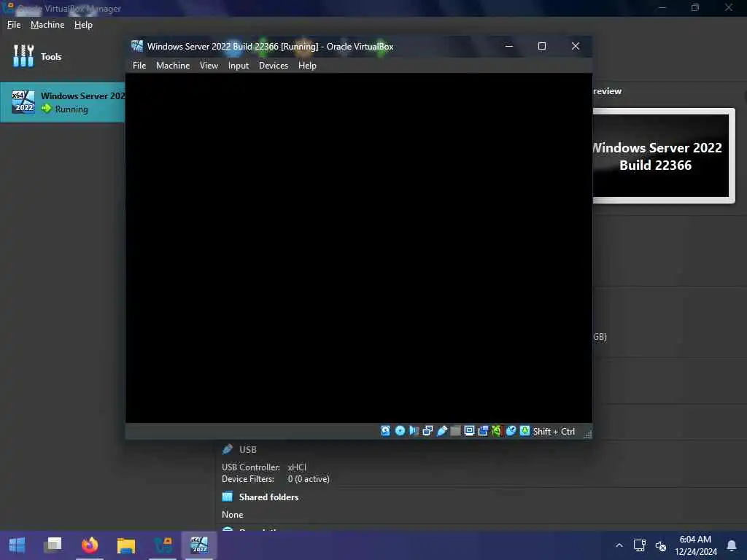
Task: Click the Shared folders section icon
Action: coord(228,497)
